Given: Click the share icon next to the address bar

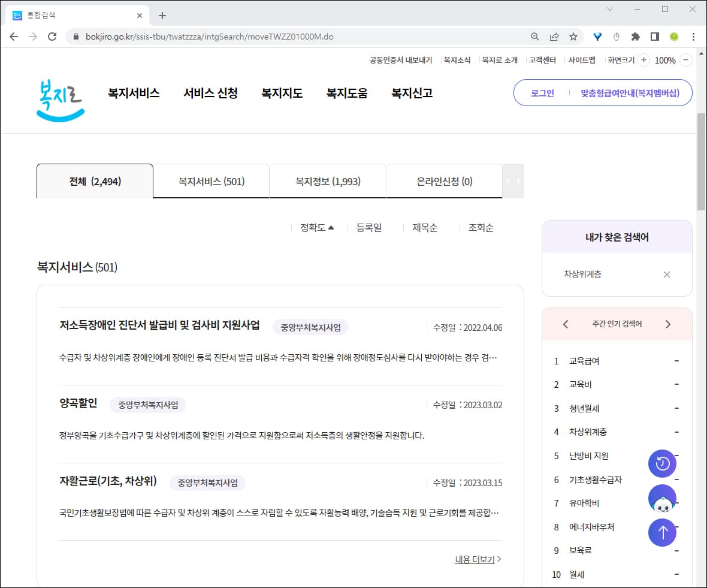Looking at the screenshot, I should tap(554, 37).
